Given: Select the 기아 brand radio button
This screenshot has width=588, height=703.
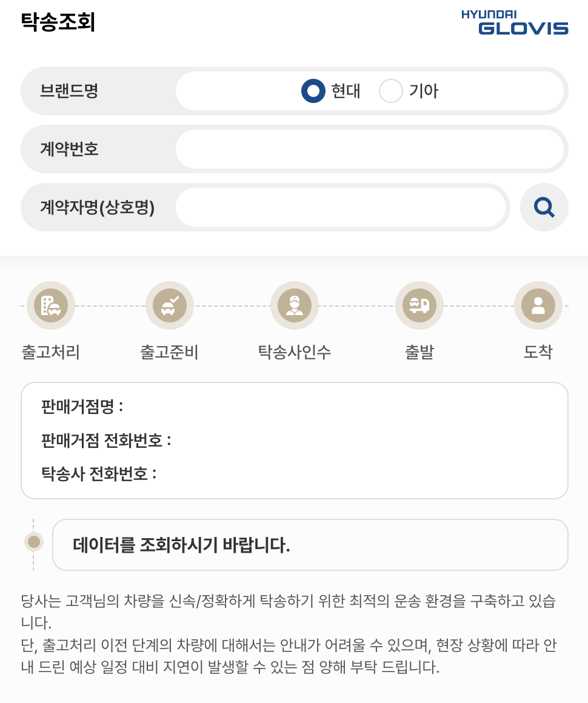Looking at the screenshot, I should pos(392,90).
